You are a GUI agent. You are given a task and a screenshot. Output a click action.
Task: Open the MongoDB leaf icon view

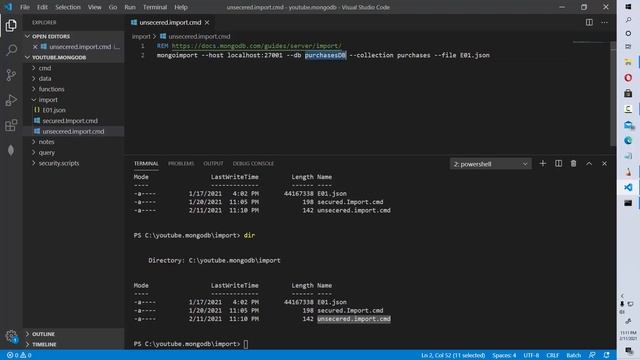coord(11,150)
